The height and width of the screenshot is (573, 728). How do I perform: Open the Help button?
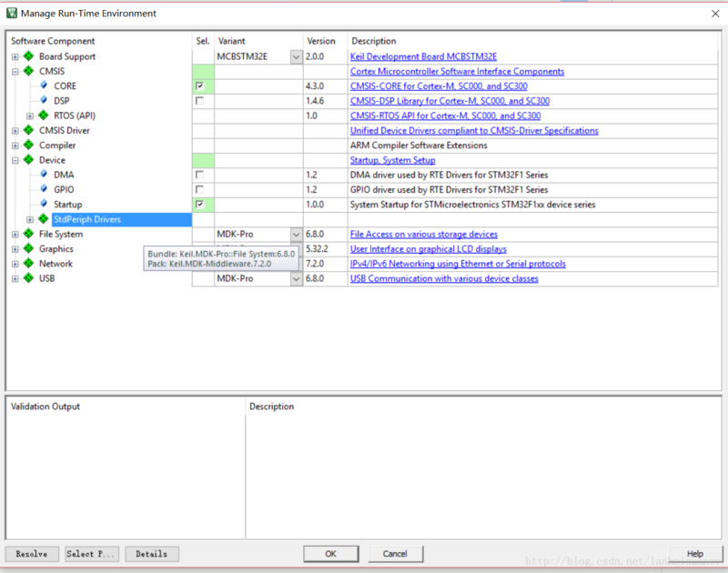[695, 554]
